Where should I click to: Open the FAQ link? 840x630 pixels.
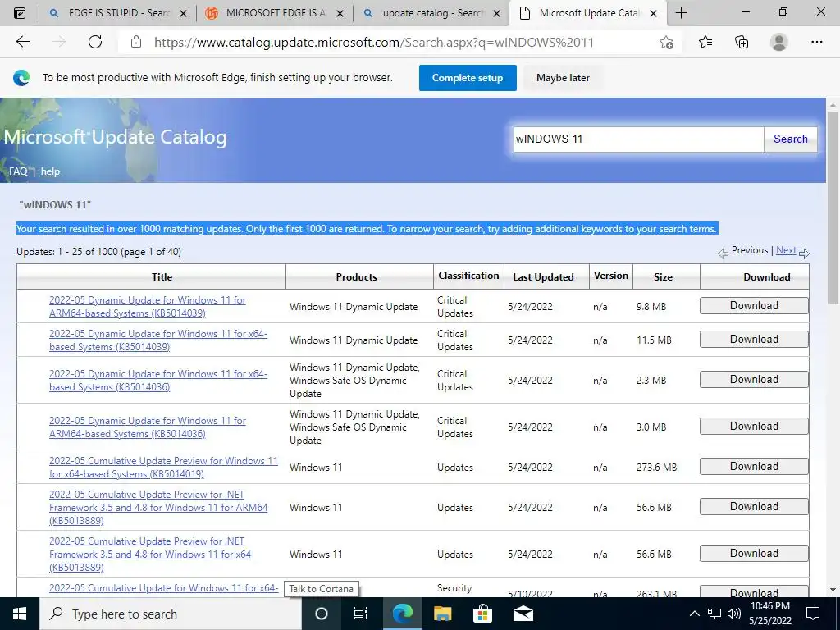(x=18, y=171)
